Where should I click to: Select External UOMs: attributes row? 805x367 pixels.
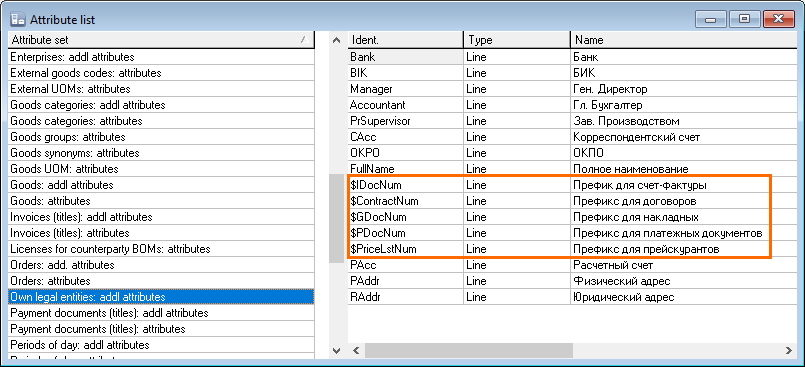click(x=161, y=89)
